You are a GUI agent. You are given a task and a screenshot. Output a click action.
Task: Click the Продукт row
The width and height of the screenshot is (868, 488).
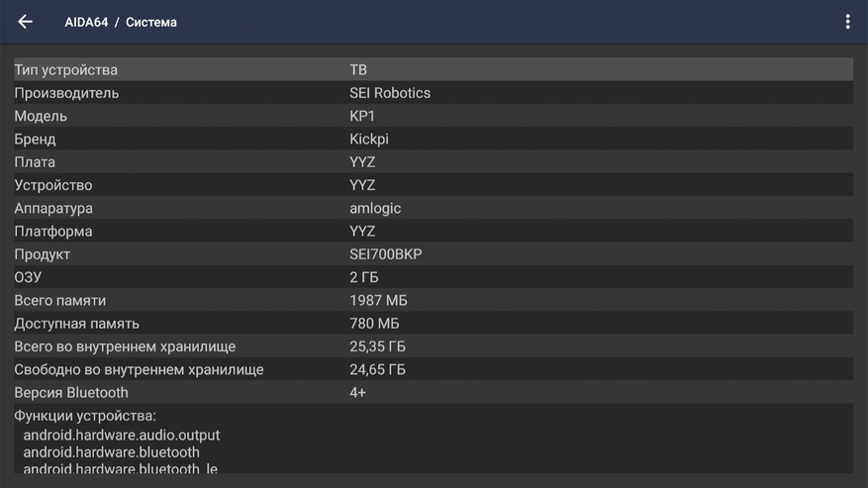[x=433, y=254]
